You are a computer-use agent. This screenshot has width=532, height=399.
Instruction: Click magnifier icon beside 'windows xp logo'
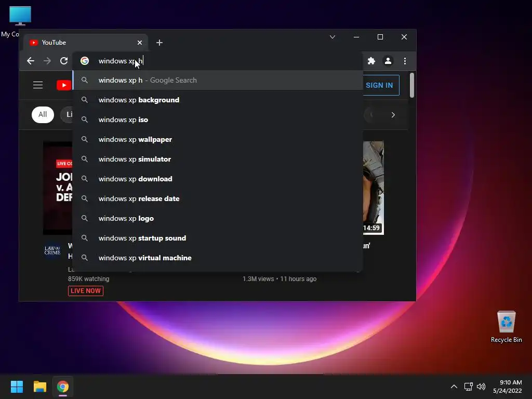(x=85, y=218)
